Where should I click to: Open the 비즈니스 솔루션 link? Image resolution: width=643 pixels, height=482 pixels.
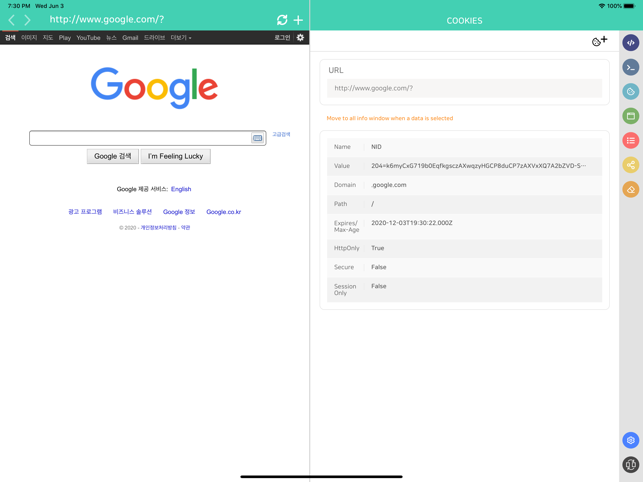[132, 212]
